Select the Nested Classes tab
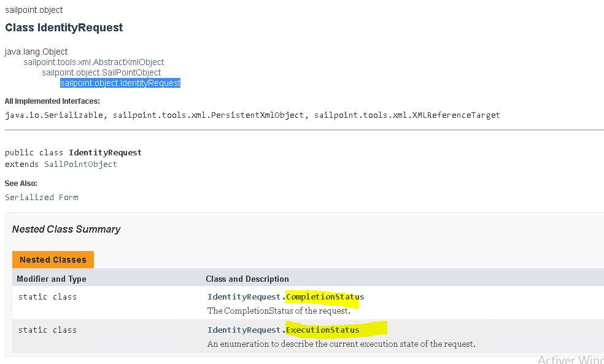The width and height of the screenshot is (604, 364). coord(53,260)
